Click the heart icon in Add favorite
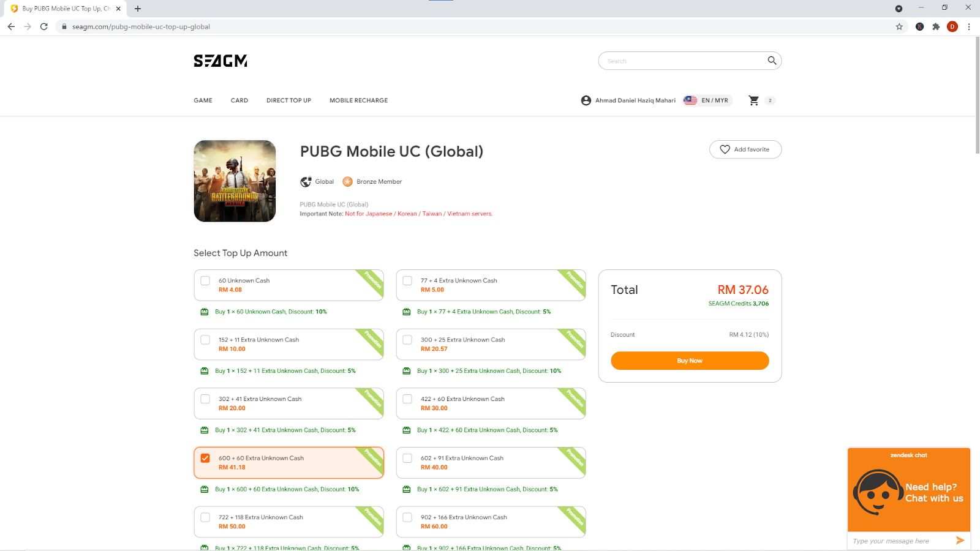Image resolution: width=980 pixels, height=551 pixels. [725, 149]
